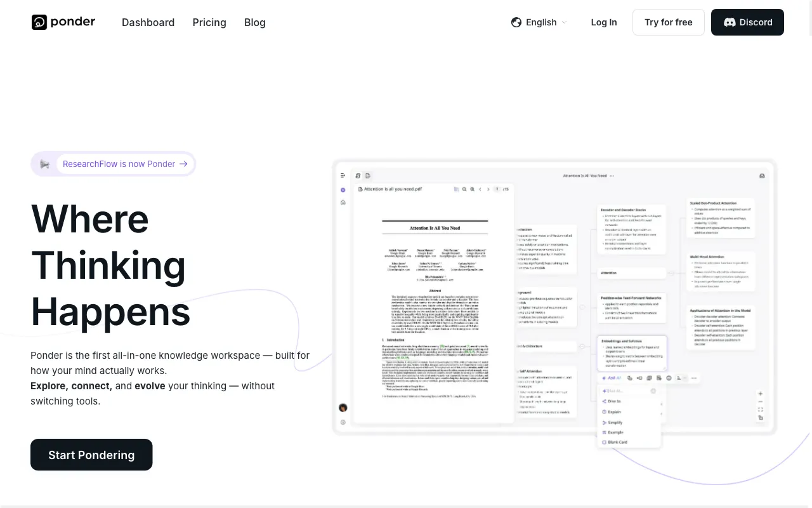Open the ResearchFlow is now Ponder announcement
This screenshot has height=508, width=812.
113,164
